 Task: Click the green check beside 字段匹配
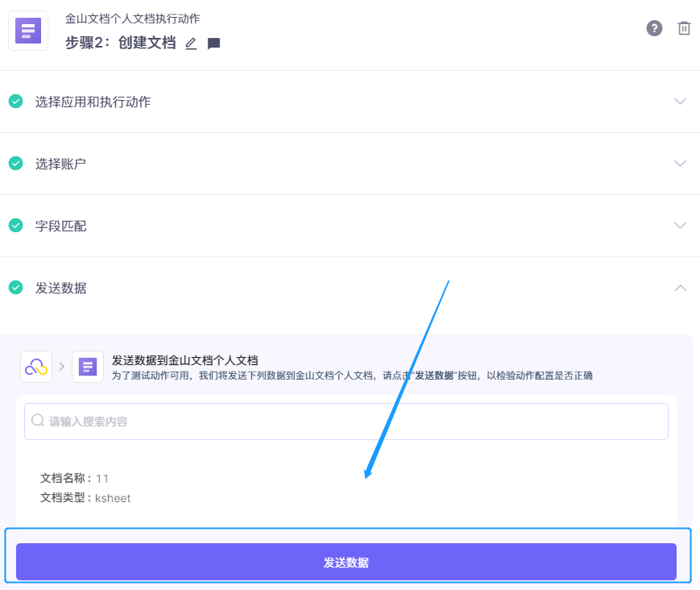coord(15,226)
